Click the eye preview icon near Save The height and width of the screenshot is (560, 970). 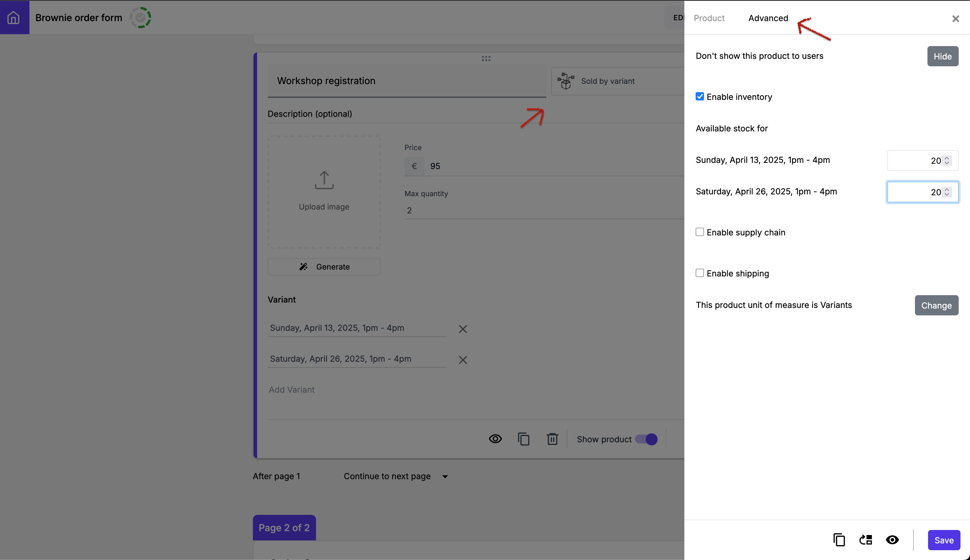(892, 539)
